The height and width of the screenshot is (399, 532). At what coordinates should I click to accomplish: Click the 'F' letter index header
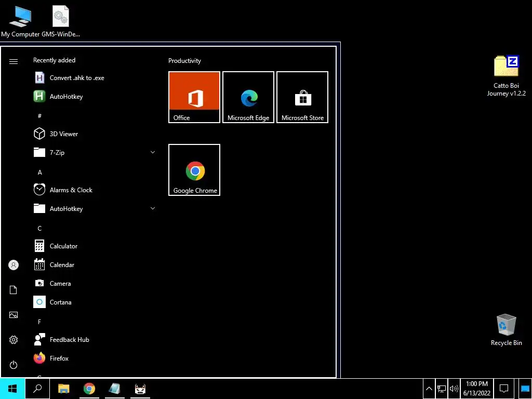tap(39, 322)
